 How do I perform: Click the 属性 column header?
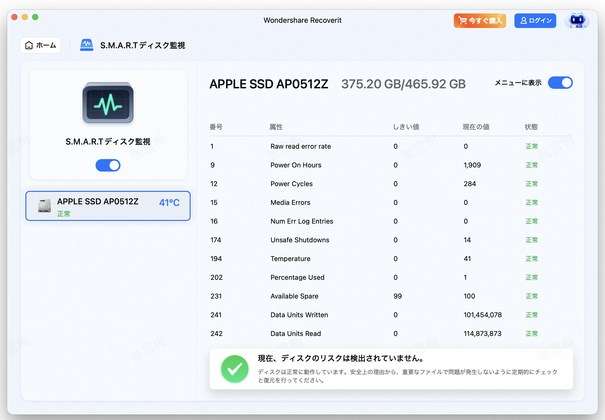(276, 127)
